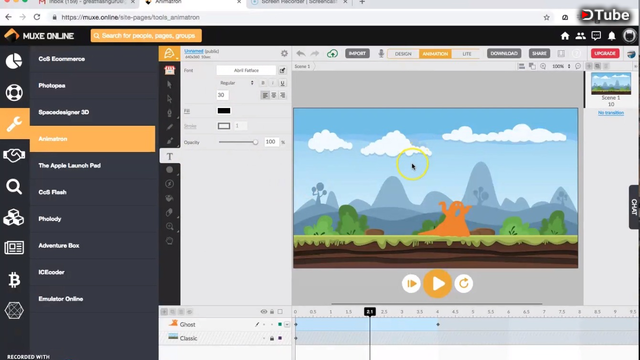Switch to the Design mode tab
Image resolution: width=640 pixels, height=360 pixels.
(x=403, y=54)
